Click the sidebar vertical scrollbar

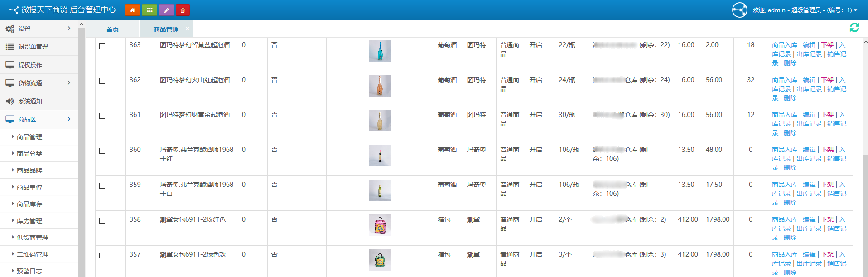click(82, 150)
